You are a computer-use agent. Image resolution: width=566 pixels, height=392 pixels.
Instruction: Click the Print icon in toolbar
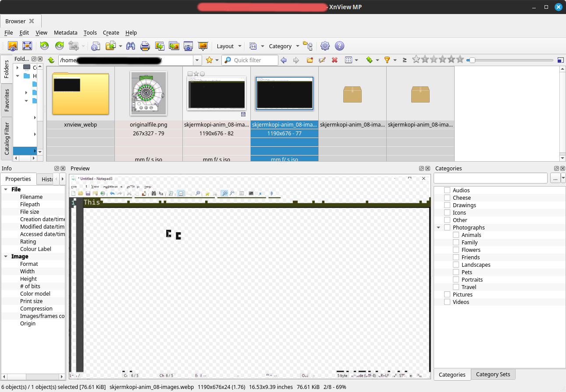pyautogui.click(x=145, y=46)
